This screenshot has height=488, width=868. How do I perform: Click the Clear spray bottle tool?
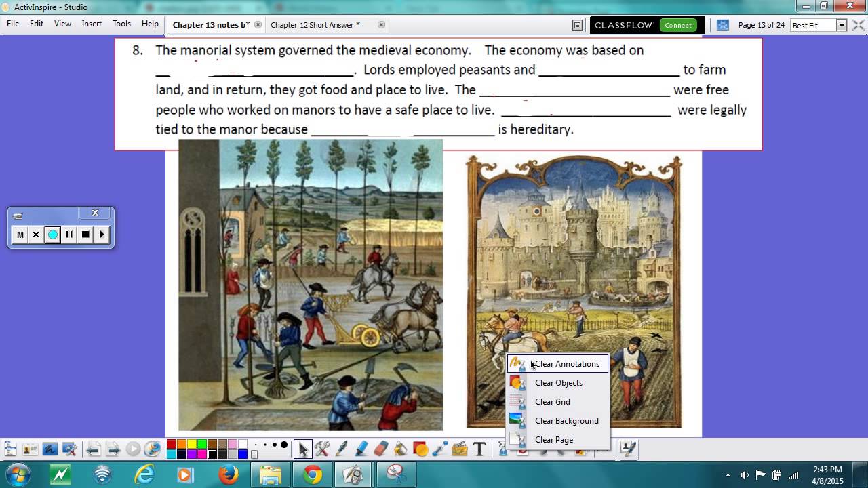point(502,449)
